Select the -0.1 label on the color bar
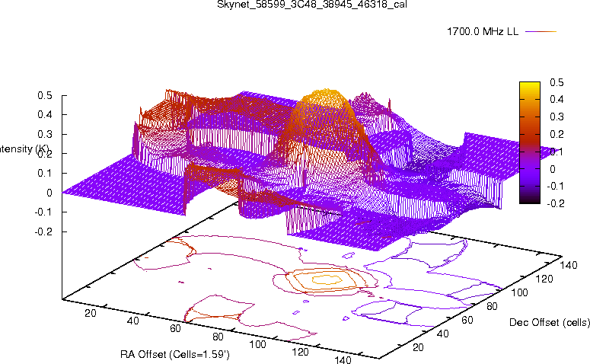 [x=555, y=186]
